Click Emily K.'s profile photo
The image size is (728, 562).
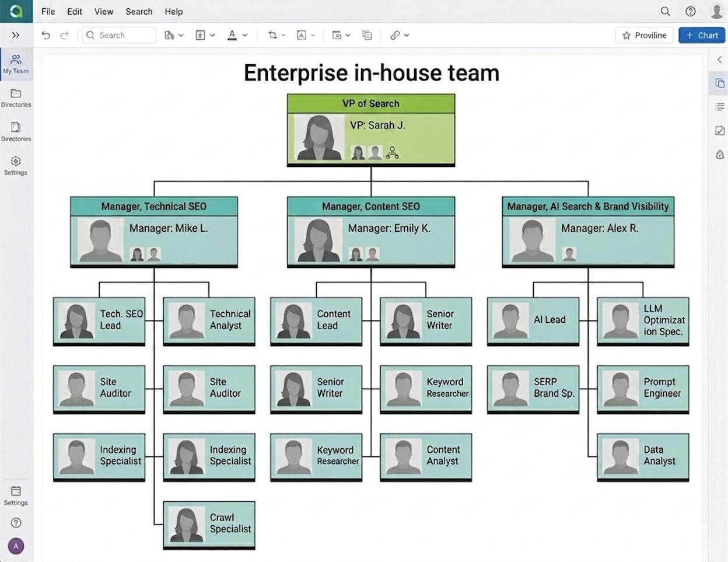tap(318, 240)
